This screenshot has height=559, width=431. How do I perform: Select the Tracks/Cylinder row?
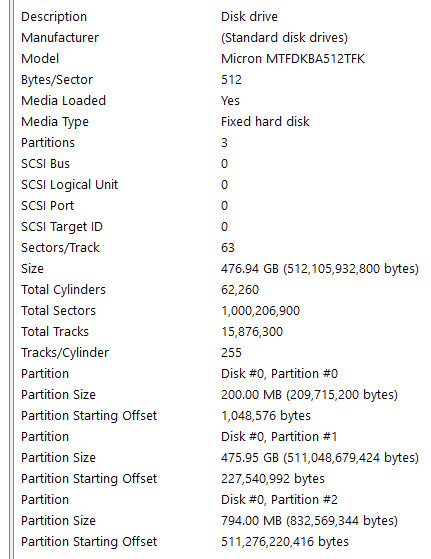tap(222, 353)
